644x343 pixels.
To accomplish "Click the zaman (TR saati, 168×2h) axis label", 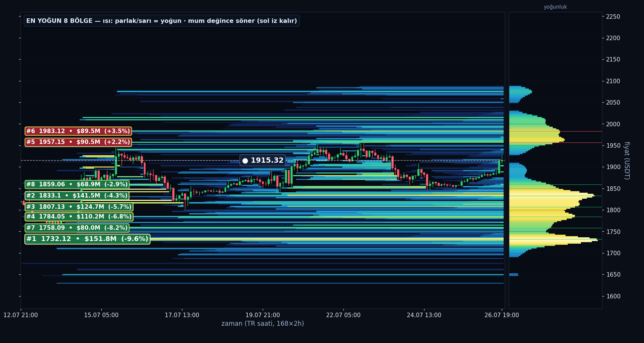I will point(263,324).
